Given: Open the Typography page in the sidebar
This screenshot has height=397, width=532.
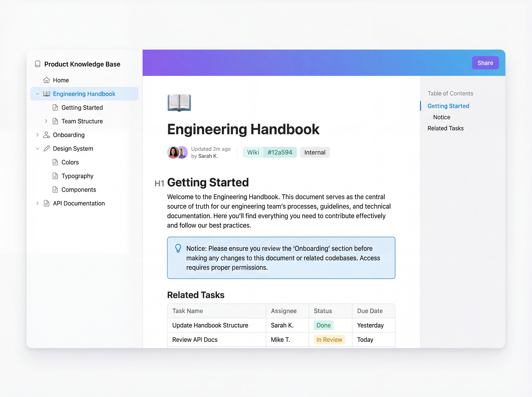Looking at the screenshot, I should (77, 176).
